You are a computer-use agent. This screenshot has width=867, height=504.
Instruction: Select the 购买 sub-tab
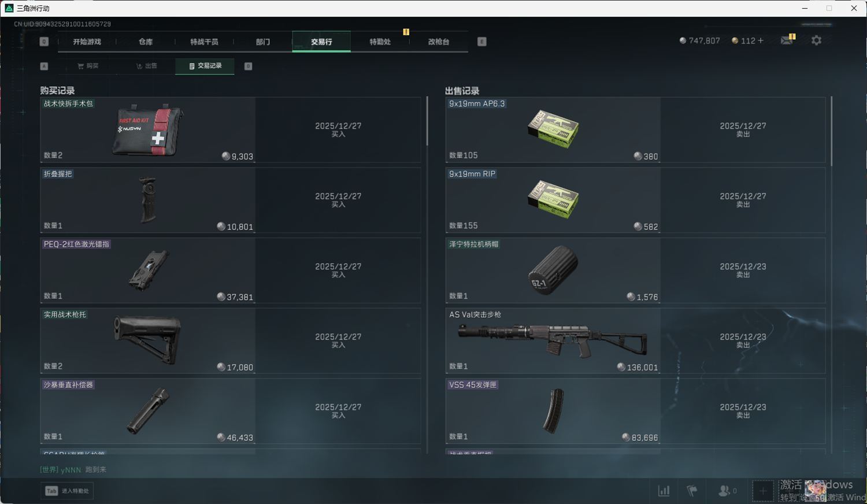tap(88, 66)
